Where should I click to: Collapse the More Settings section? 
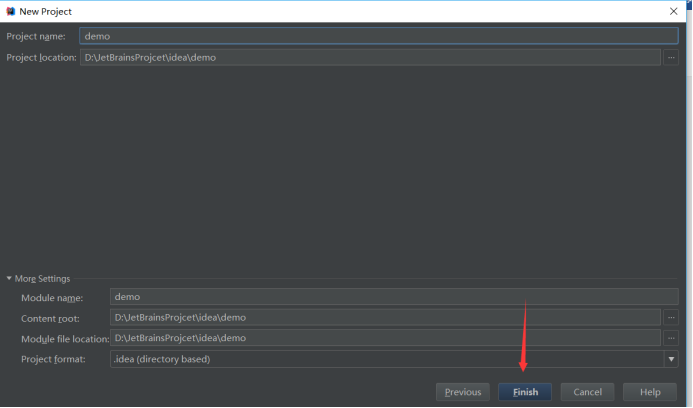[9, 278]
